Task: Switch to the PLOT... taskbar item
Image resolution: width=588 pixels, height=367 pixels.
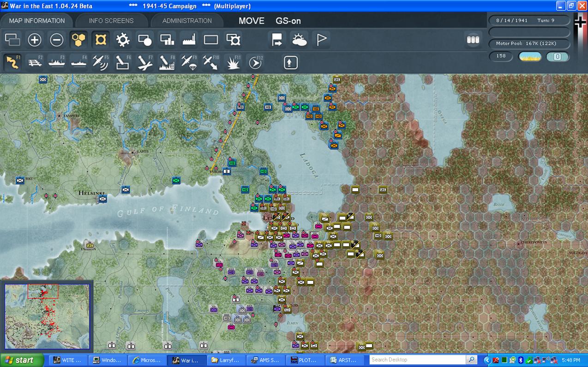Action: pos(305,360)
